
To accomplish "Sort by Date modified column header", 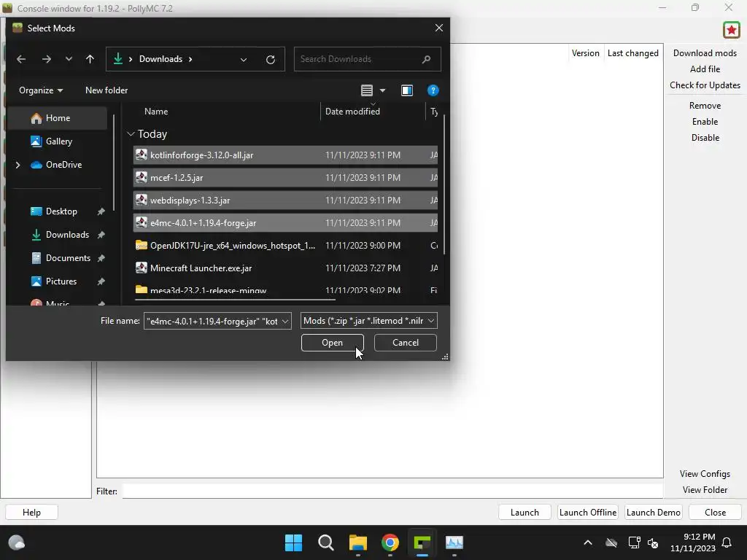I will (x=352, y=112).
